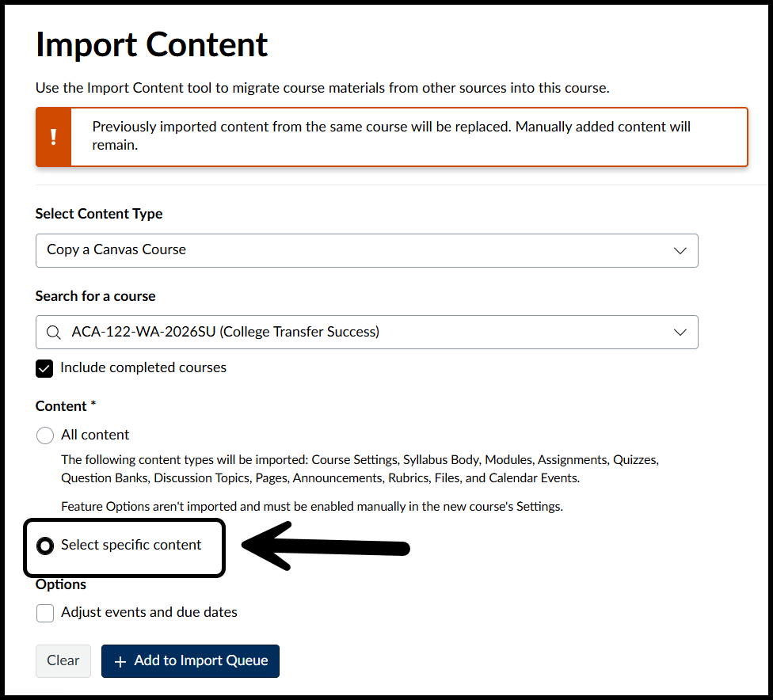Click the "Import Content" page heading
The image size is (773, 700).
(x=150, y=45)
